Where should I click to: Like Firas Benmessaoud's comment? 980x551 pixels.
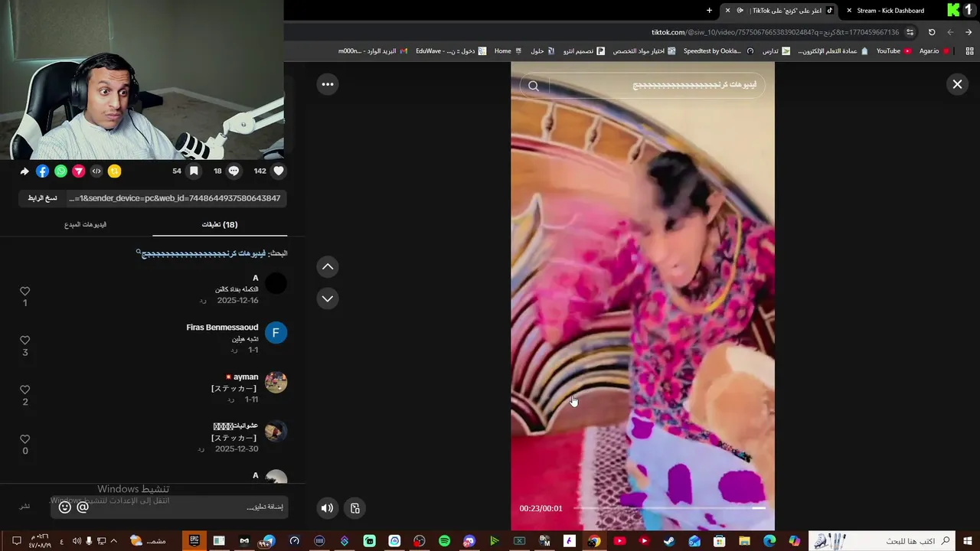(x=24, y=341)
